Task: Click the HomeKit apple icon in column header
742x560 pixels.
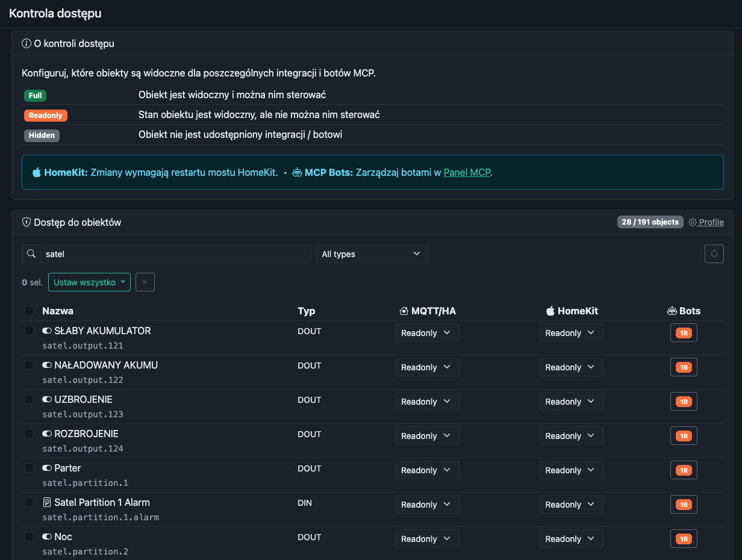Action: click(550, 311)
